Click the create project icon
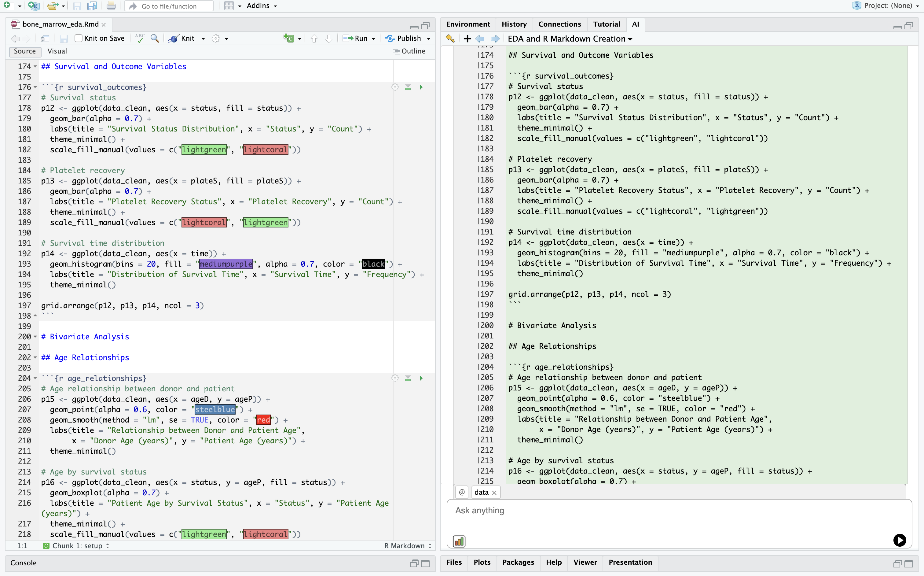Screen dimensions: 924x576 click(34, 6)
